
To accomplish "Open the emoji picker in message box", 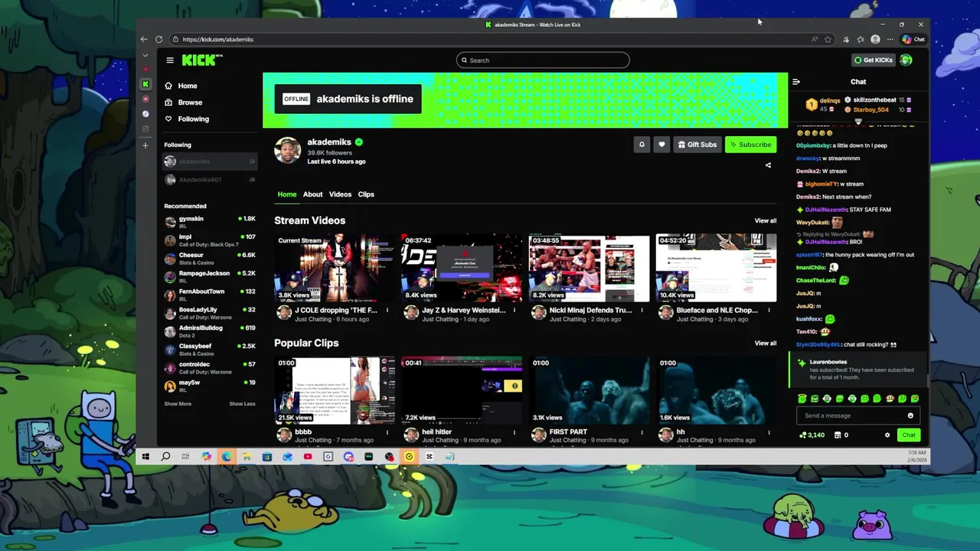I will pos(910,416).
